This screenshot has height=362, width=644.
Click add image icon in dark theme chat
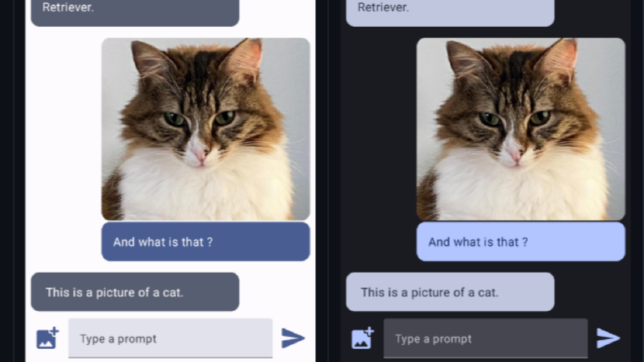point(363,338)
